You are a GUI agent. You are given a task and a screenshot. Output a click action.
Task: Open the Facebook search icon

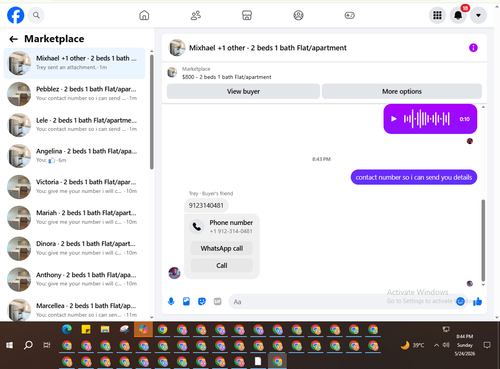(36, 15)
